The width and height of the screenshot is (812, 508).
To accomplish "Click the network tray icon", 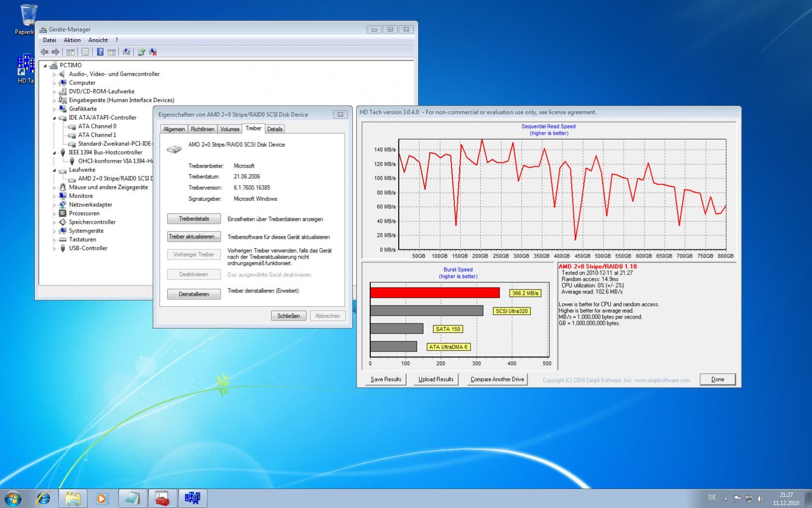I will point(749,498).
